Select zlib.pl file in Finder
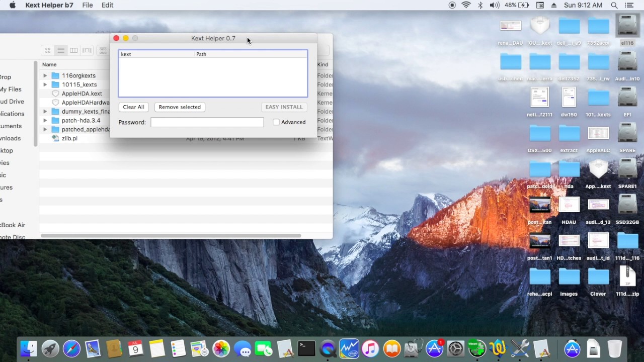This screenshot has height=362, width=644. pos(69,138)
